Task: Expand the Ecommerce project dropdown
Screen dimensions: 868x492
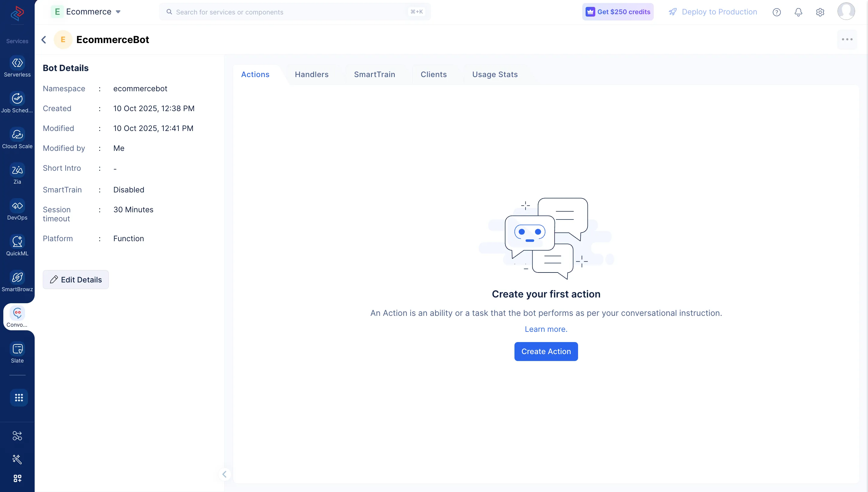Action: click(118, 12)
